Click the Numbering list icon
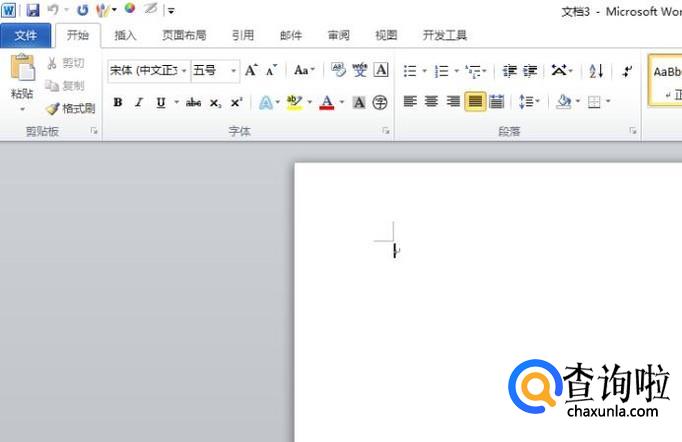The image size is (682, 442). tap(441, 70)
